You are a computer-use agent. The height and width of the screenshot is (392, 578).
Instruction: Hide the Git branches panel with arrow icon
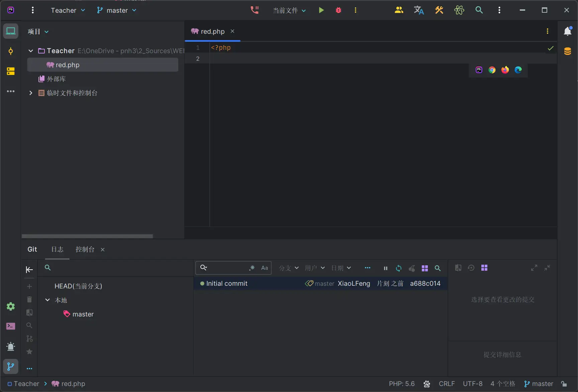coord(29,270)
